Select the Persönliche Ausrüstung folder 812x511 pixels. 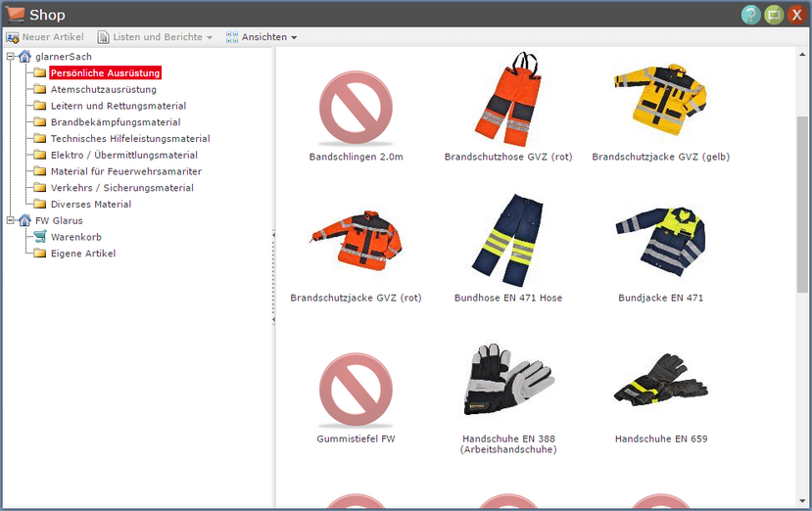(105, 73)
